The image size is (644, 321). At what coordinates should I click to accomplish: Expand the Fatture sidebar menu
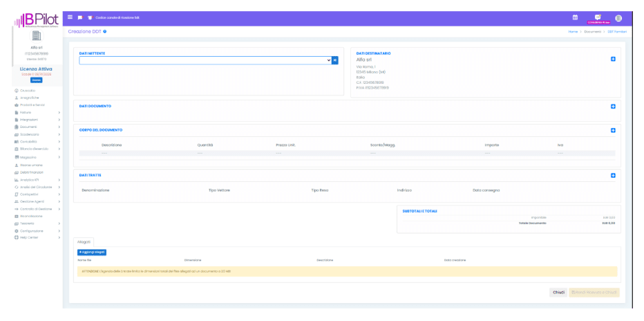coord(36,112)
